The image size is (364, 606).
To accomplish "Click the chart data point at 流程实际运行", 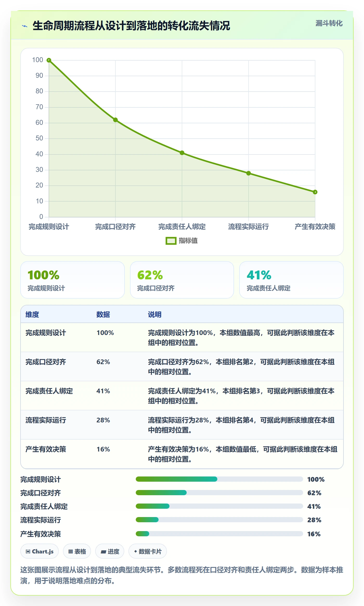I will tap(249, 173).
